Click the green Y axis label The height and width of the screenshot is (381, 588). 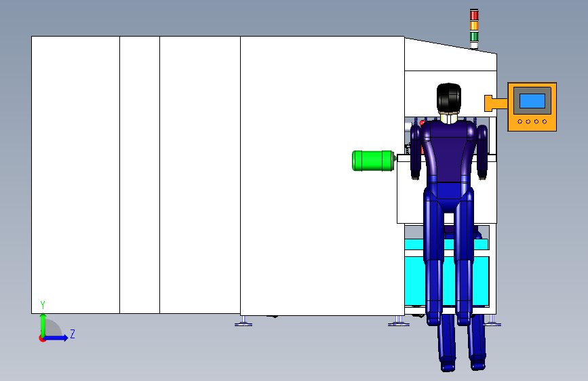(43, 305)
